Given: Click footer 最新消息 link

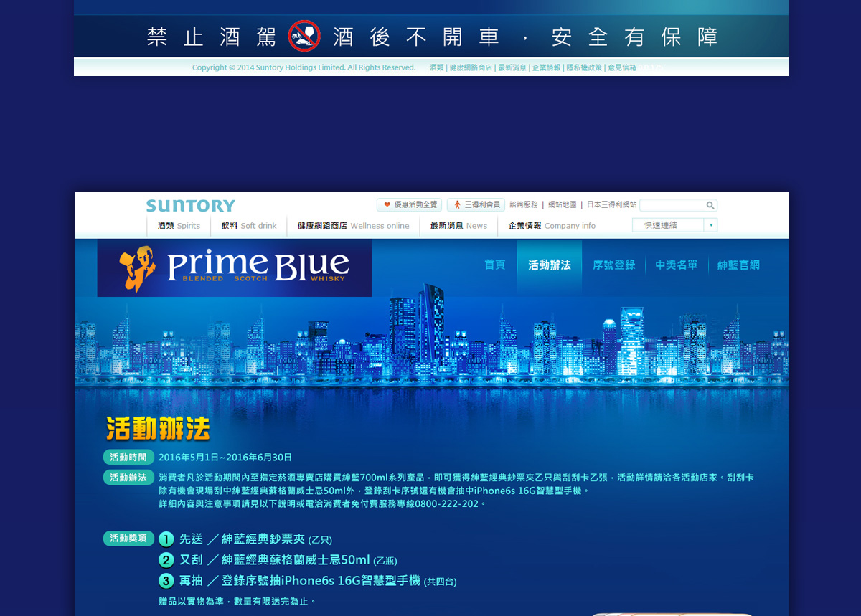Looking at the screenshot, I should (x=512, y=67).
